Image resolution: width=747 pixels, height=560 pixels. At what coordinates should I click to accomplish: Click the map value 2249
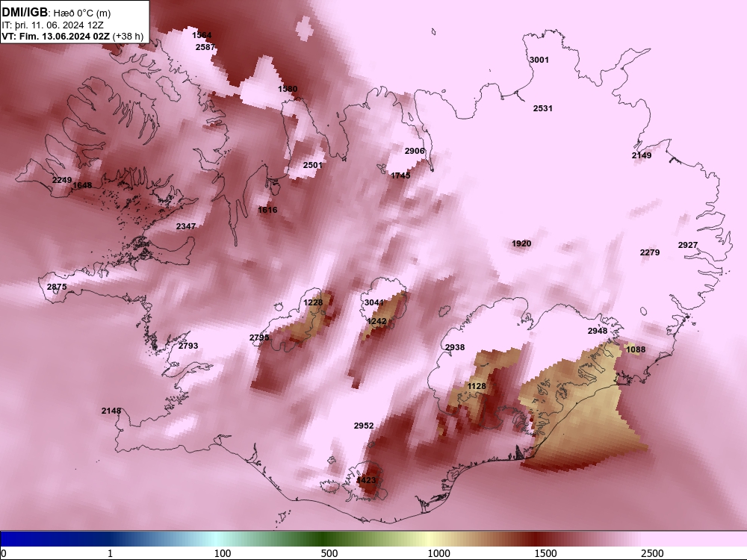(62, 180)
